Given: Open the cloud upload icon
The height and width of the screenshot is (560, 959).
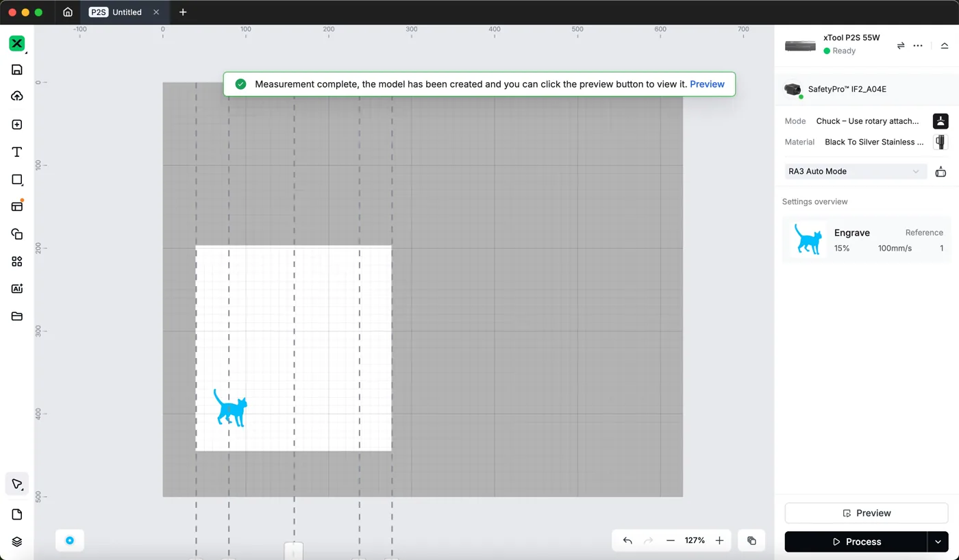Looking at the screenshot, I should [x=17, y=97].
